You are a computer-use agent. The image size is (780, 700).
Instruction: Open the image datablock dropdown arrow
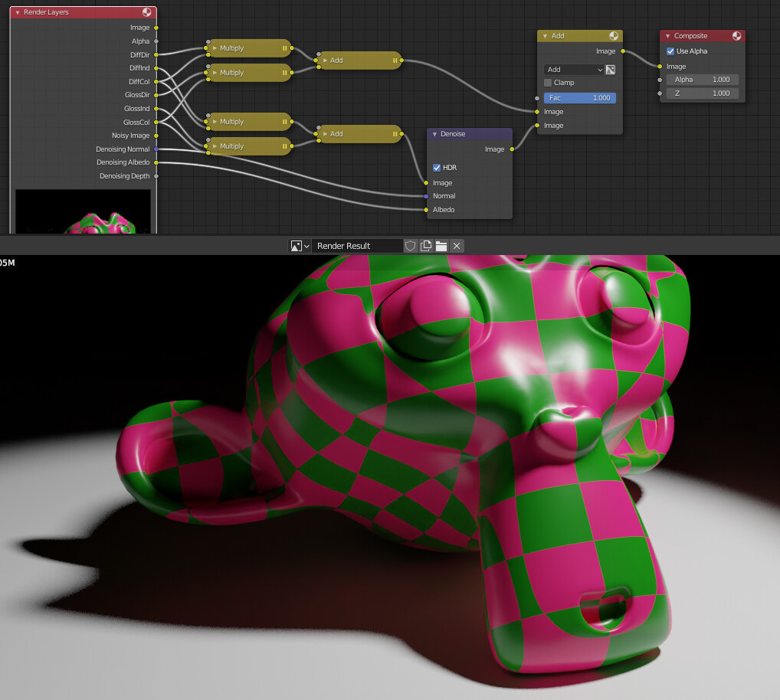pos(307,246)
